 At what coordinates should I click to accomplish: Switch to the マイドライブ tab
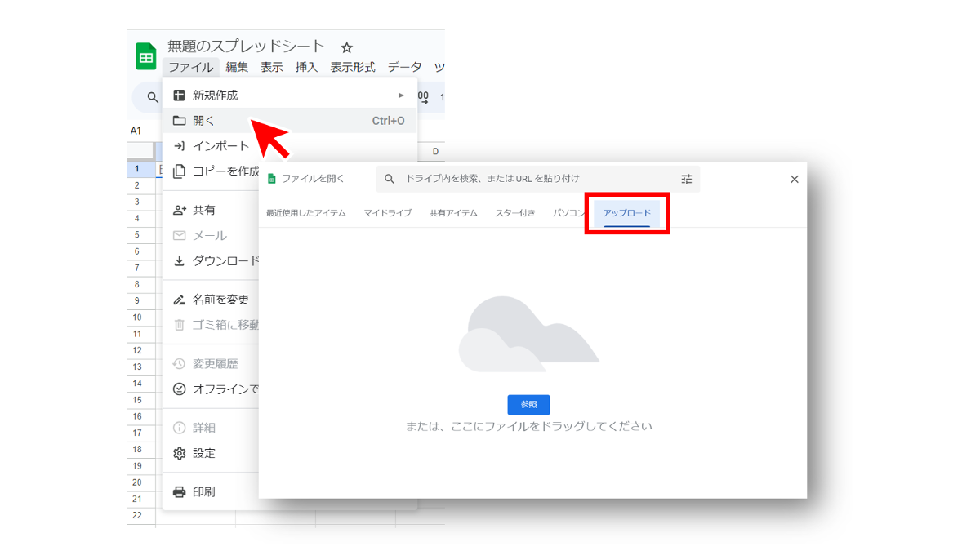point(388,213)
